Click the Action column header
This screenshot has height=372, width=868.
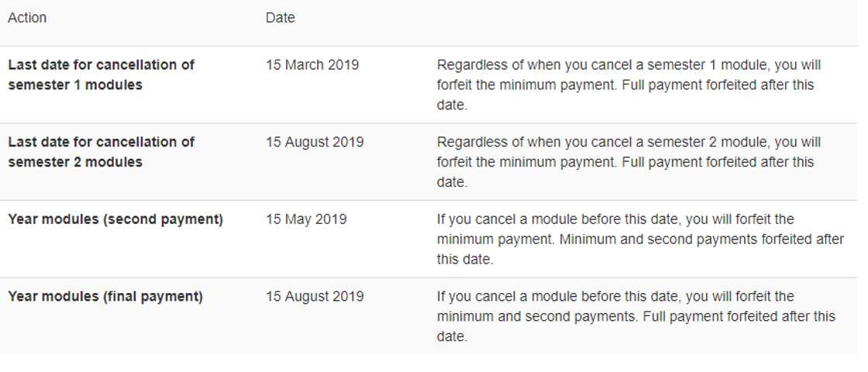[x=27, y=18]
